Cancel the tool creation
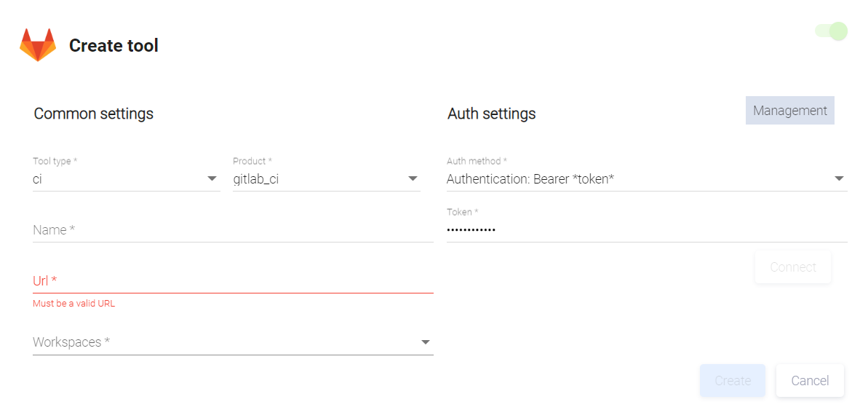The image size is (868, 410). coord(810,381)
